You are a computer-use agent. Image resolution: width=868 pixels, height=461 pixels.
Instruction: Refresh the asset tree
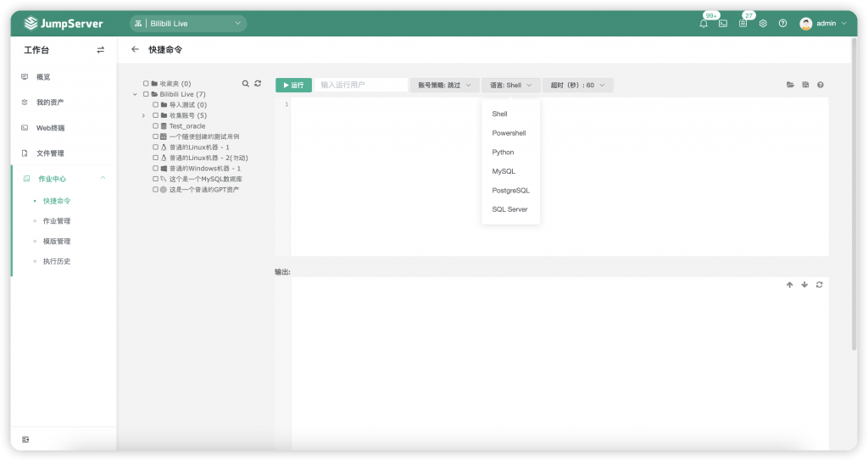pos(258,84)
